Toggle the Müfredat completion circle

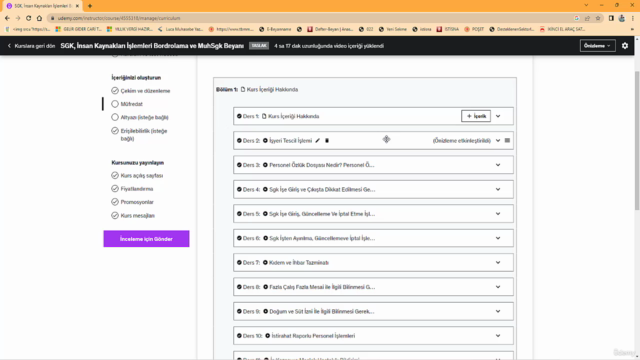pyautogui.click(x=115, y=104)
